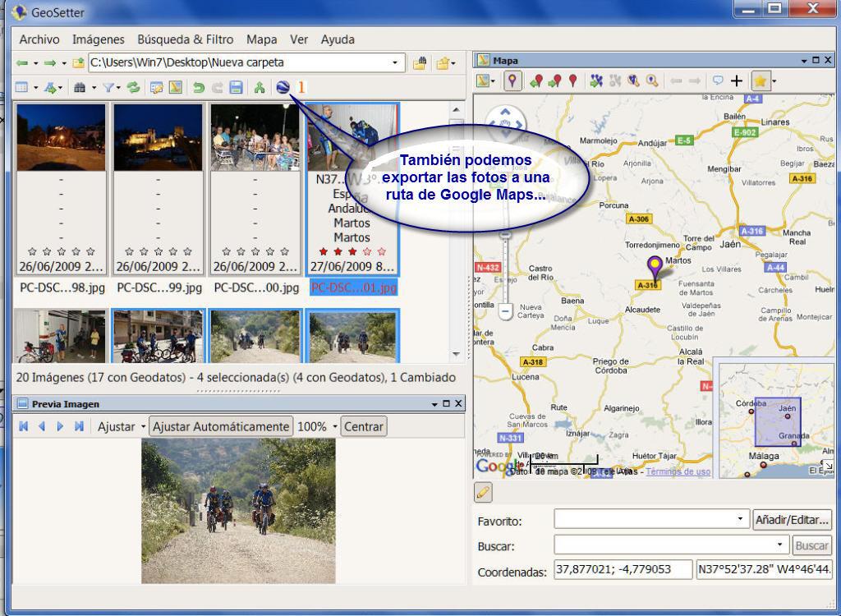This screenshot has width=841, height=616.
Task: Click the Centrar button
Action: (364, 426)
